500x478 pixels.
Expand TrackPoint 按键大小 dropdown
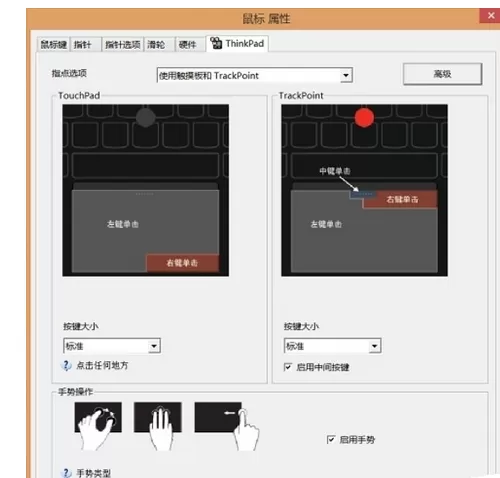pos(332,346)
